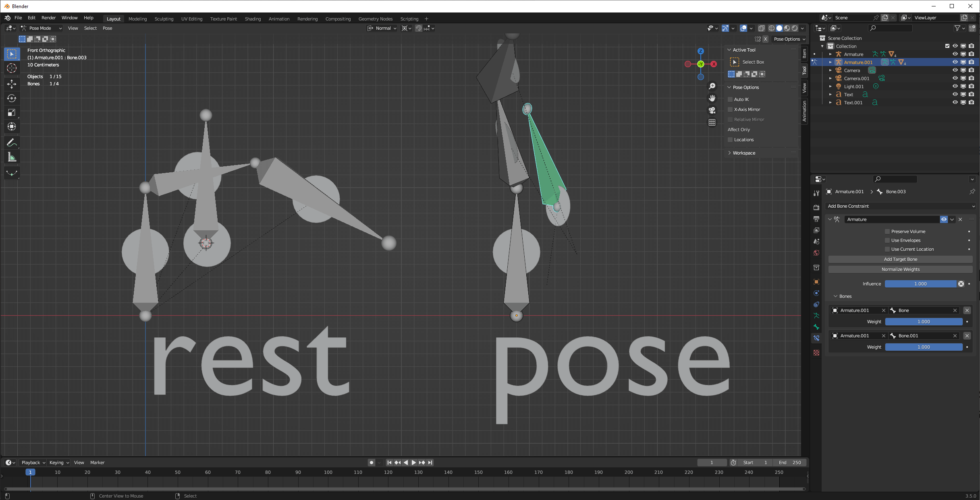Screen dimensions: 980x500
Task: Adjust the Influence slider
Action: (x=920, y=284)
